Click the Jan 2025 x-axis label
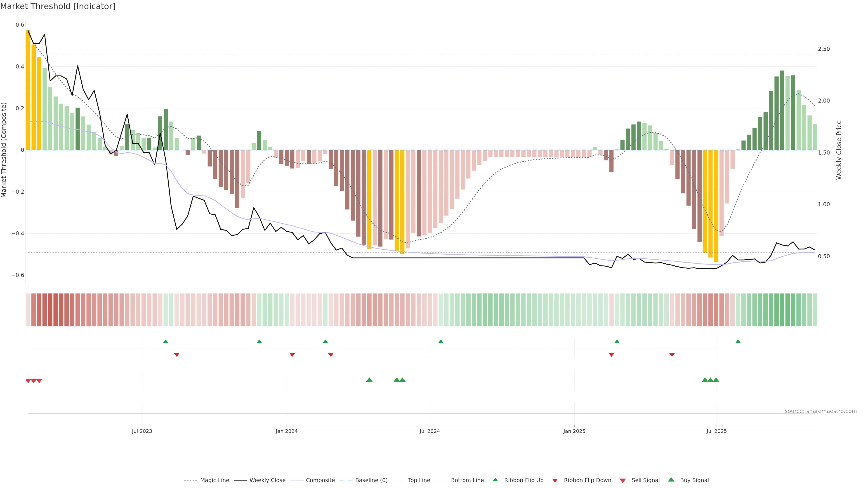Viewport: 868px width, 488px height. pos(574,431)
